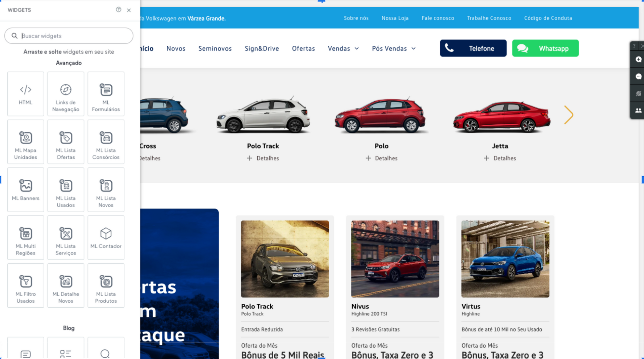Select the ML Multi Regiões widget
This screenshot has width=644, height=359.
point(25,238)
